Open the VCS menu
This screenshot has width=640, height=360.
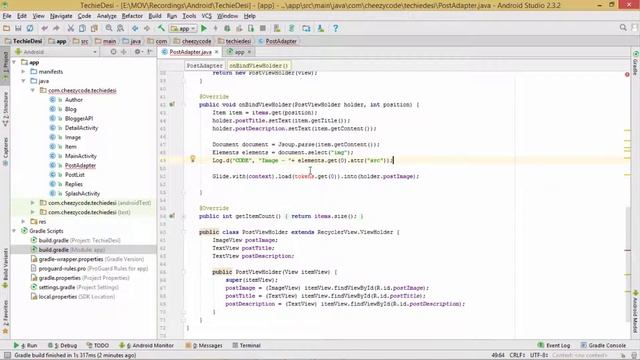point(207,16)
